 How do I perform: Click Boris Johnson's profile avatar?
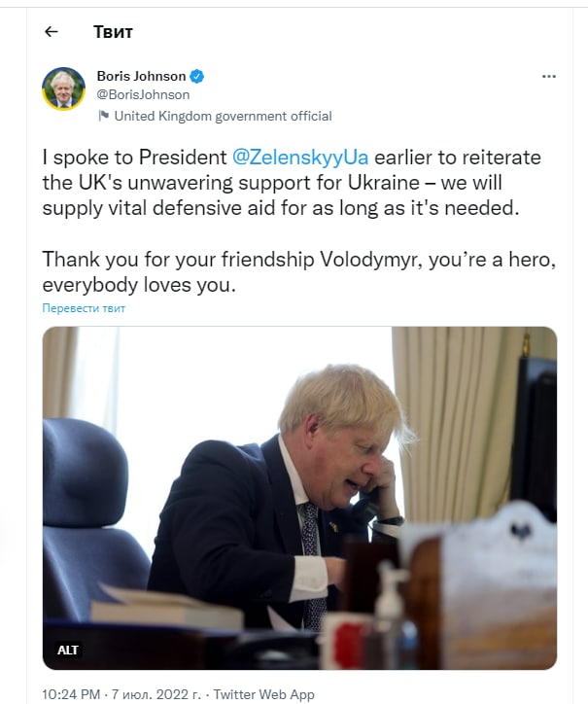(63, 89)
